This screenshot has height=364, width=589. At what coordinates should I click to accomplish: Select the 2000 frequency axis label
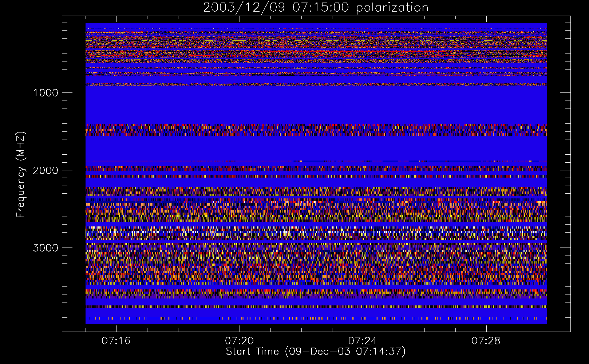coord(46,170)
